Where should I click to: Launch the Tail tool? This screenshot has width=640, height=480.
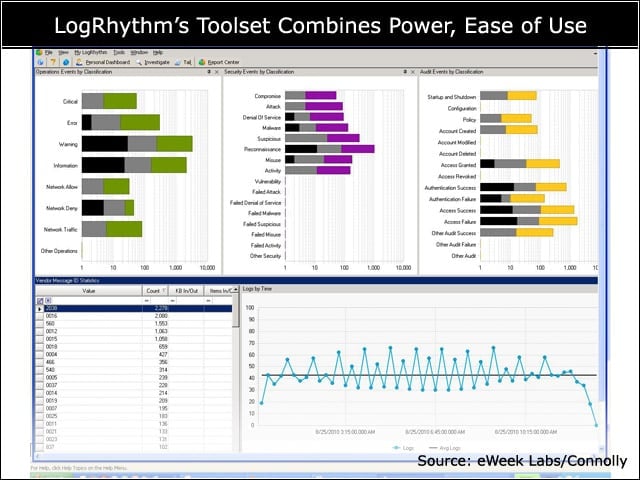[183, 62]
